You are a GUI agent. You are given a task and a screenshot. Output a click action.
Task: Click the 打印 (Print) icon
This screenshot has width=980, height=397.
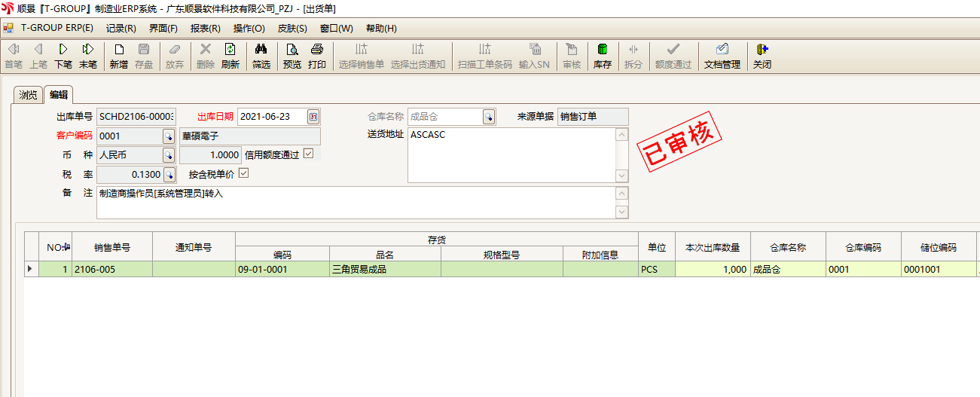317,56
